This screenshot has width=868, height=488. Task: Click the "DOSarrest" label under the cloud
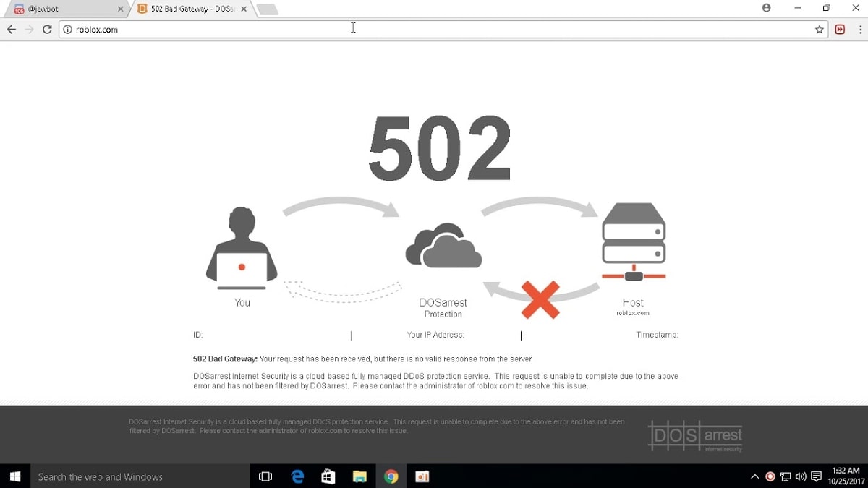[443, 302]
